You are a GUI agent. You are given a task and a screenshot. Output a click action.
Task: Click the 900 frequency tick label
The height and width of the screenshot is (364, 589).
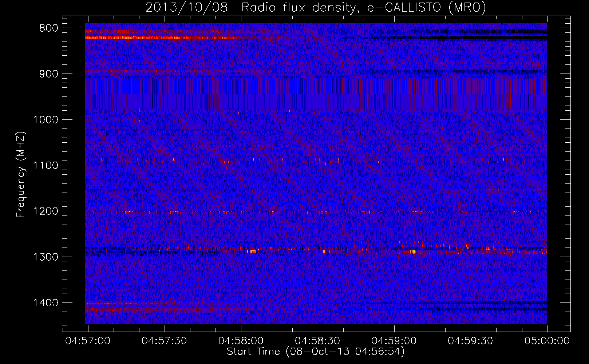tap(49, 74)
